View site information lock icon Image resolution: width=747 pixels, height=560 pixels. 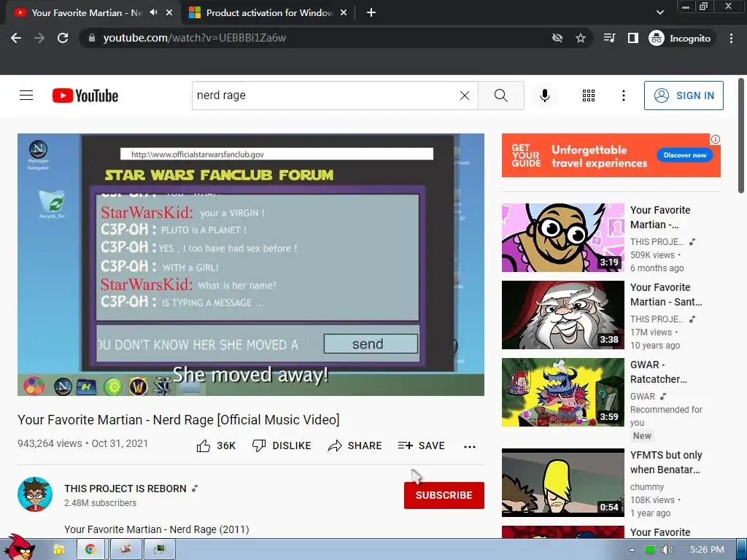92,38
